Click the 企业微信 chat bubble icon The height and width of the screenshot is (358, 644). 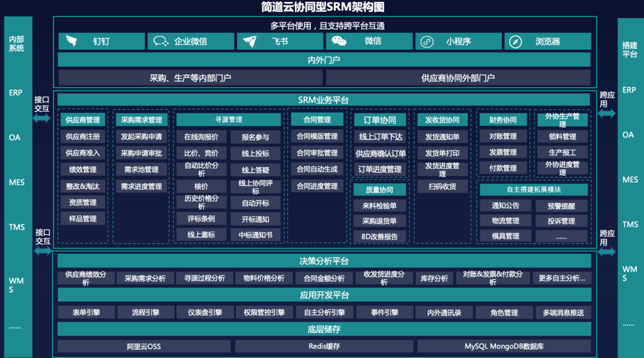(x=161, y=41)
